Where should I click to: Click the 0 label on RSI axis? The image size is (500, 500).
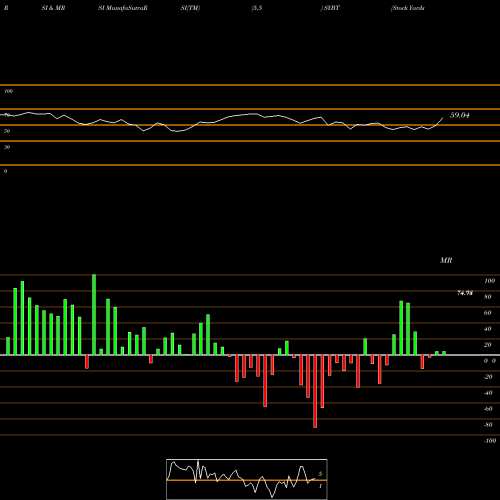[x=6, y=171]
